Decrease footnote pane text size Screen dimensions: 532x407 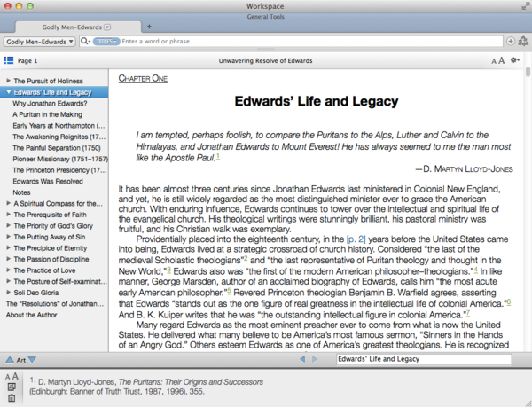click(7, 377)
